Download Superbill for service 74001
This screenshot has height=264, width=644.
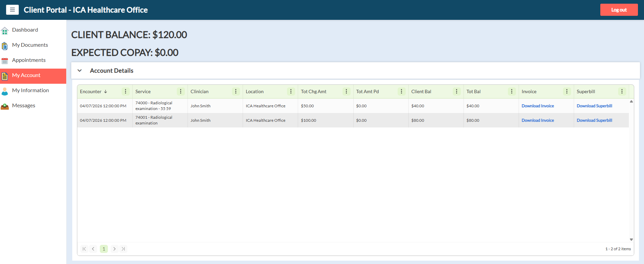pos(594,120)
